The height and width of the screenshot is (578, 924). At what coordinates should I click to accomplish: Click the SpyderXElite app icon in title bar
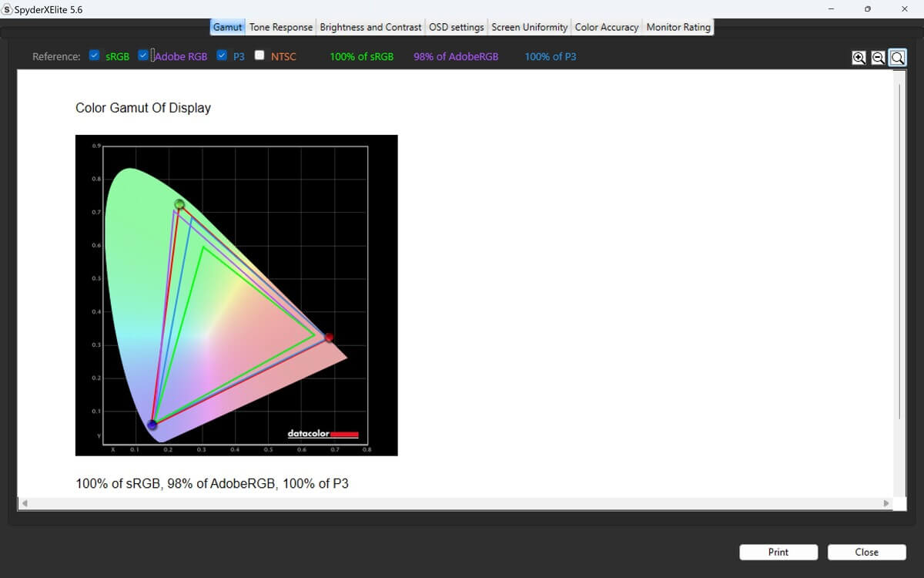point(8,9)
